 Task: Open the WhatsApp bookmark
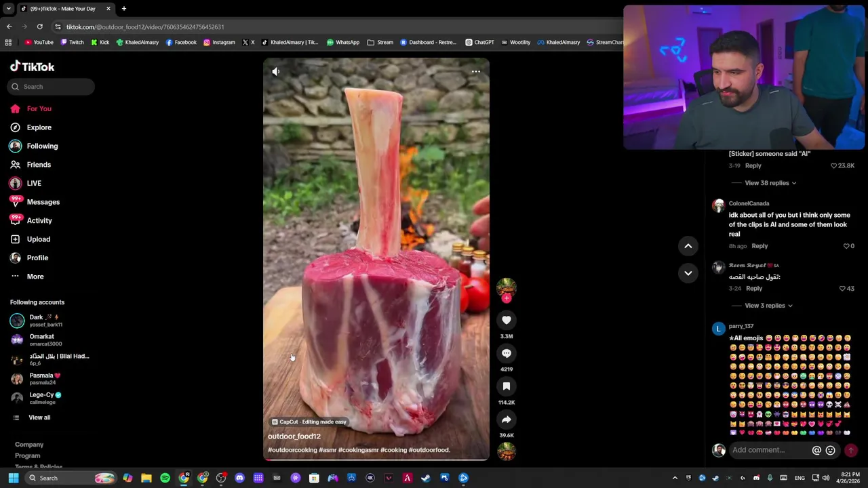(x=343, y=42)
